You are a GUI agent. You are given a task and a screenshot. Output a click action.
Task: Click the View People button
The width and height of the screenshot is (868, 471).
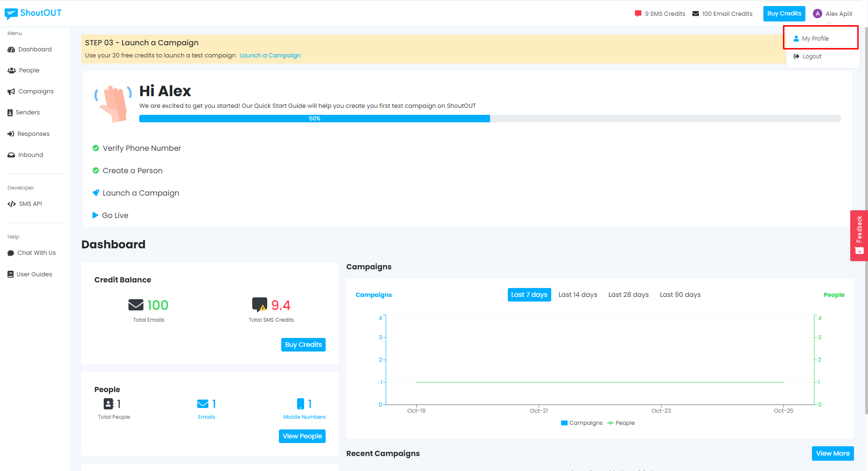(x=302, y=436)
